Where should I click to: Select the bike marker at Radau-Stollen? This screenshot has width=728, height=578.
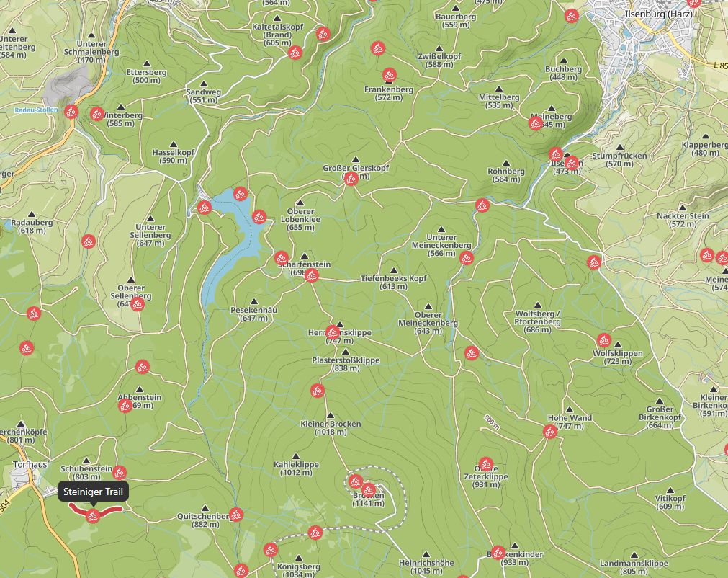[71, 112]
